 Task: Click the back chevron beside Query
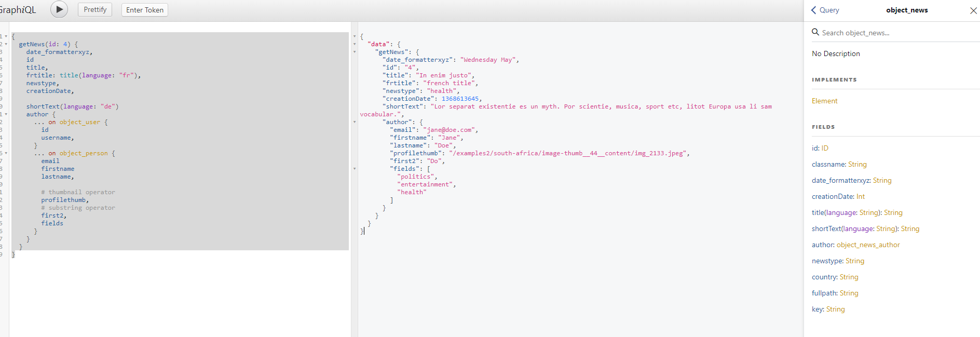click(x=814, y=10)
